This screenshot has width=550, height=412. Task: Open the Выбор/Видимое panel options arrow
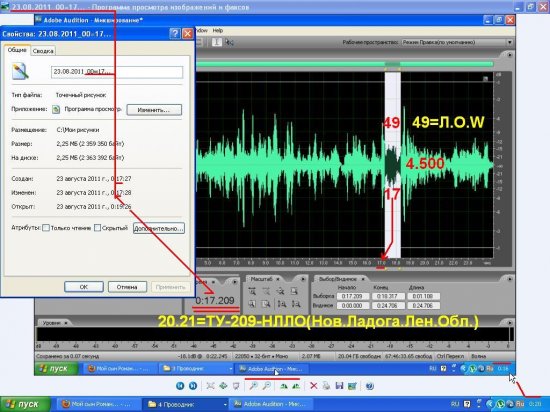509,279
